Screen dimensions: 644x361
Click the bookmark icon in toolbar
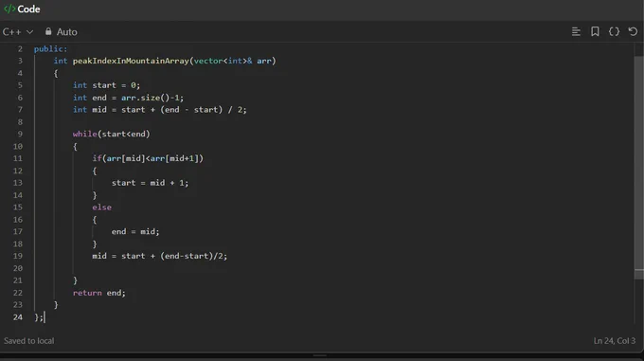[x=595, y=31]
